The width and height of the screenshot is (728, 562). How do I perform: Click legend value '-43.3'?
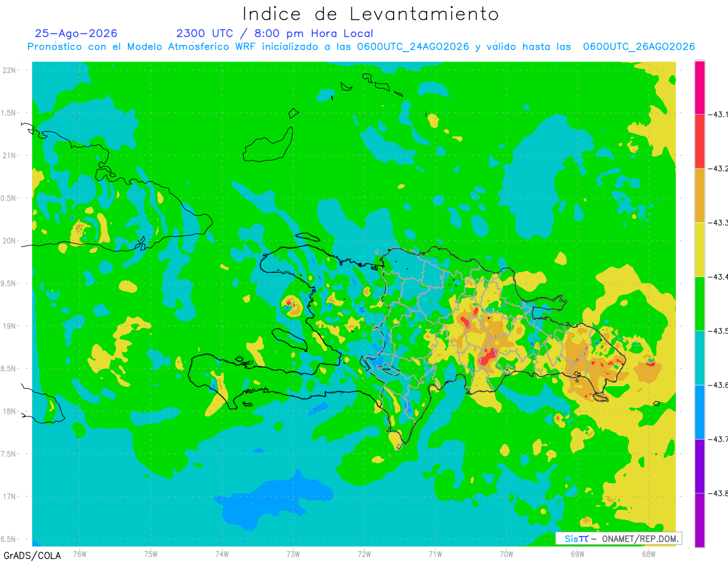tap(718, 222)
